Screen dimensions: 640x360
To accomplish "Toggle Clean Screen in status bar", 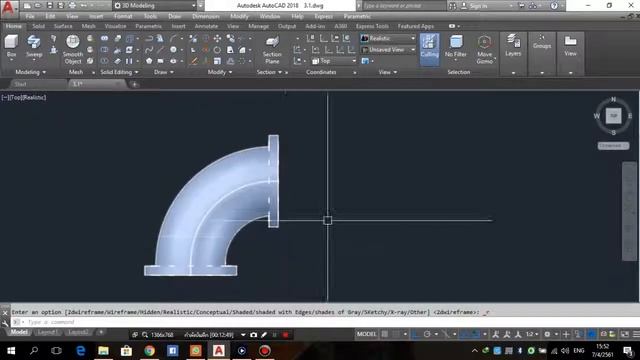I will click(624, 334).
